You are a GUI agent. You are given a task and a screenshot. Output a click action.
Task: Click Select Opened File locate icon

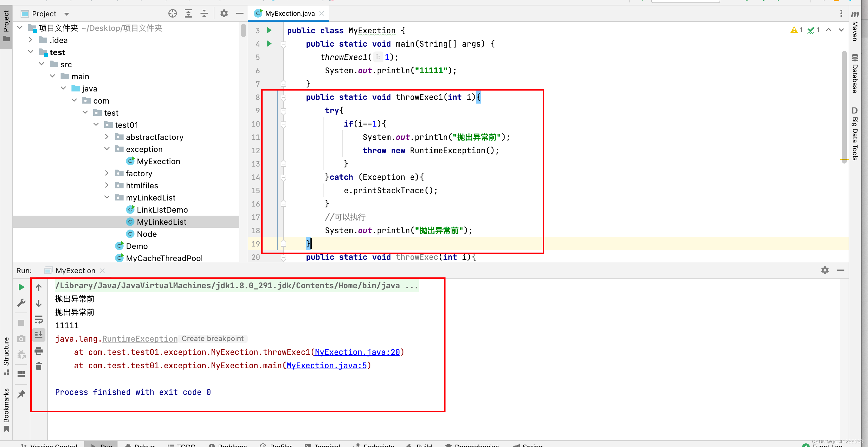pos(173,13)
